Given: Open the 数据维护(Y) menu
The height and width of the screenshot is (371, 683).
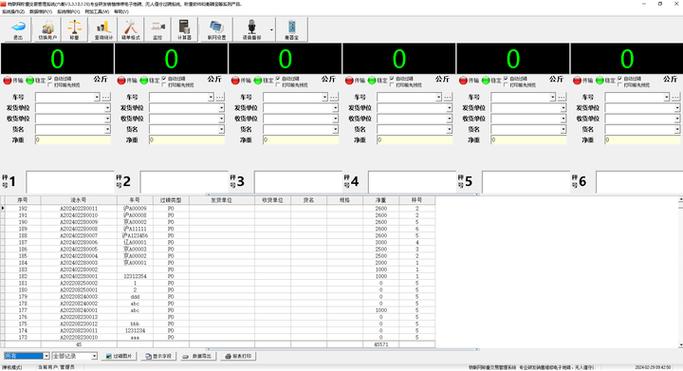Looking at the screenshot, I should click(x=41, y=11).
